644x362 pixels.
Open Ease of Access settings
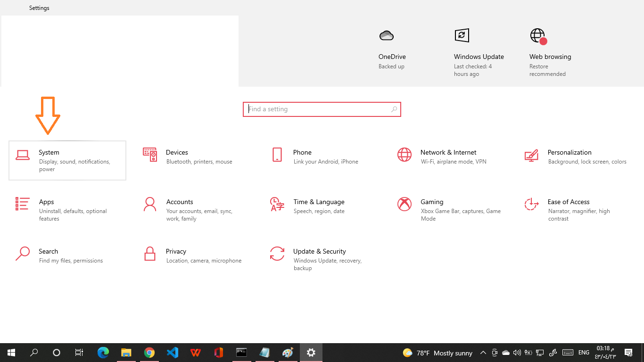tap(577, 210)
